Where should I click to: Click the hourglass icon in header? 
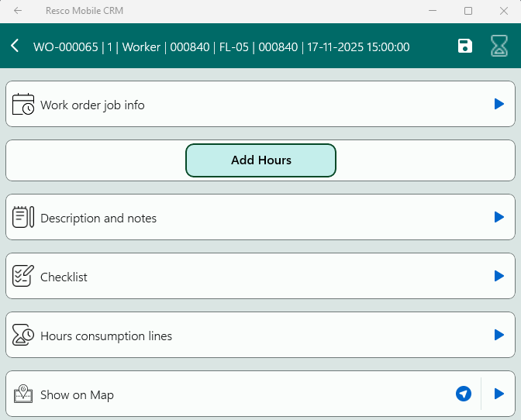point(499,46)
